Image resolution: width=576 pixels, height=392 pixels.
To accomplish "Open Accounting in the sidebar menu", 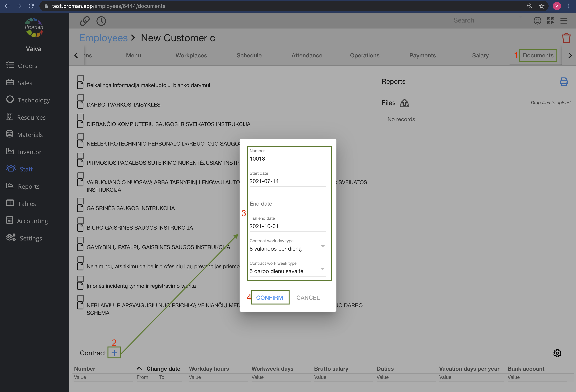I will point(32,221).
